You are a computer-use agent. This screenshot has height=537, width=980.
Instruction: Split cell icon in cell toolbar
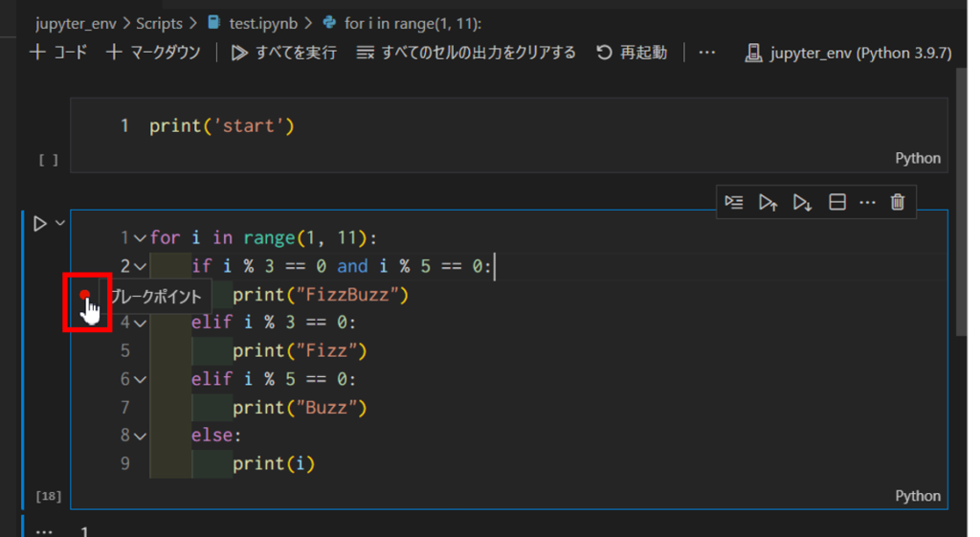(836, 202)
